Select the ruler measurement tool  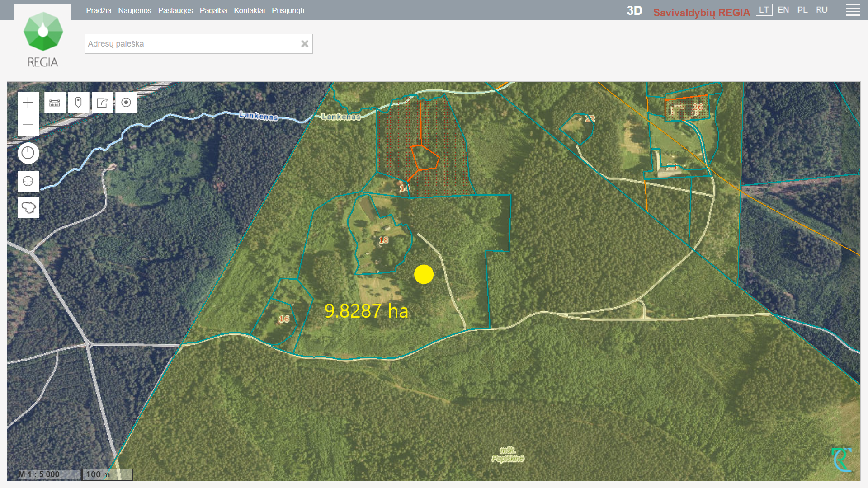[x=55, y=103]
